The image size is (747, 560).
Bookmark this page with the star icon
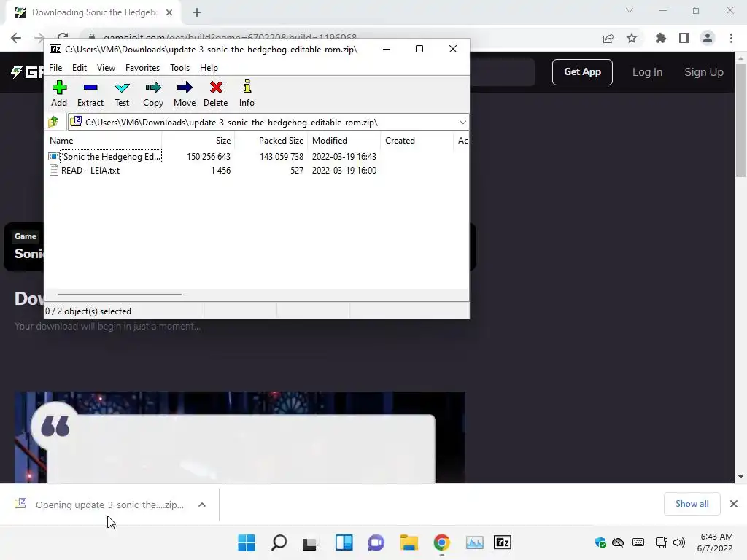pos(632,38)
